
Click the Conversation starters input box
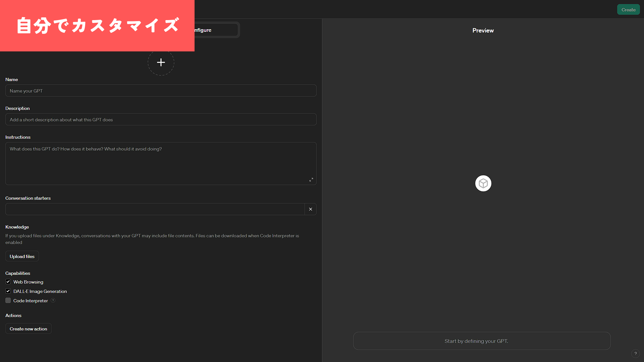click(x=155, y=209)
